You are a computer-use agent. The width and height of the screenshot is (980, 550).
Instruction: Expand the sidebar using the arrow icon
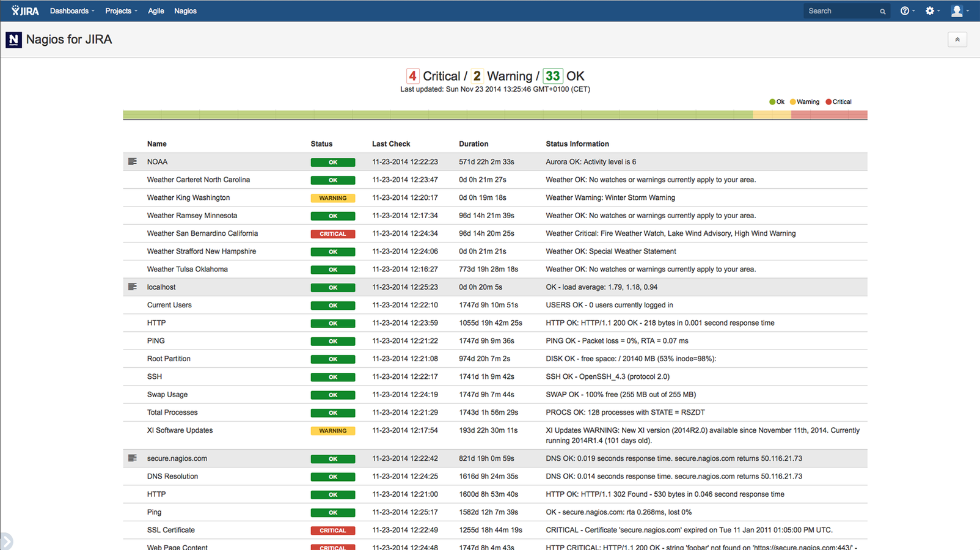[5, 541]
